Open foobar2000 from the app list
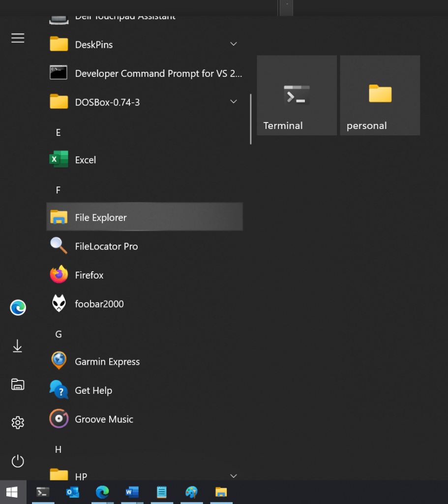The width and height of the screenshot is (448, 504). coord(99,304)
